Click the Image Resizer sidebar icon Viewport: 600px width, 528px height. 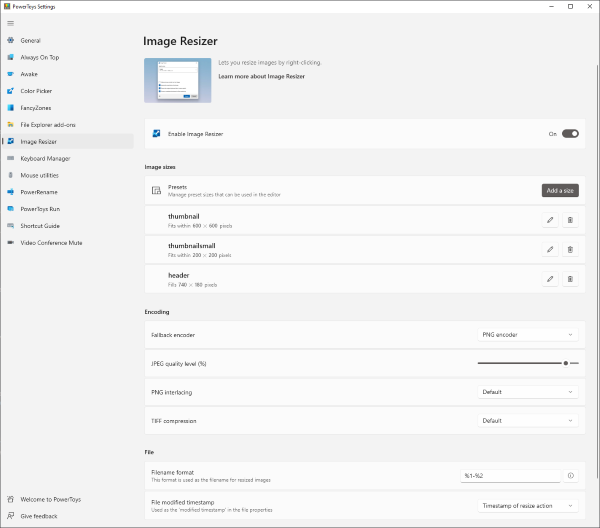pos(11,141)
